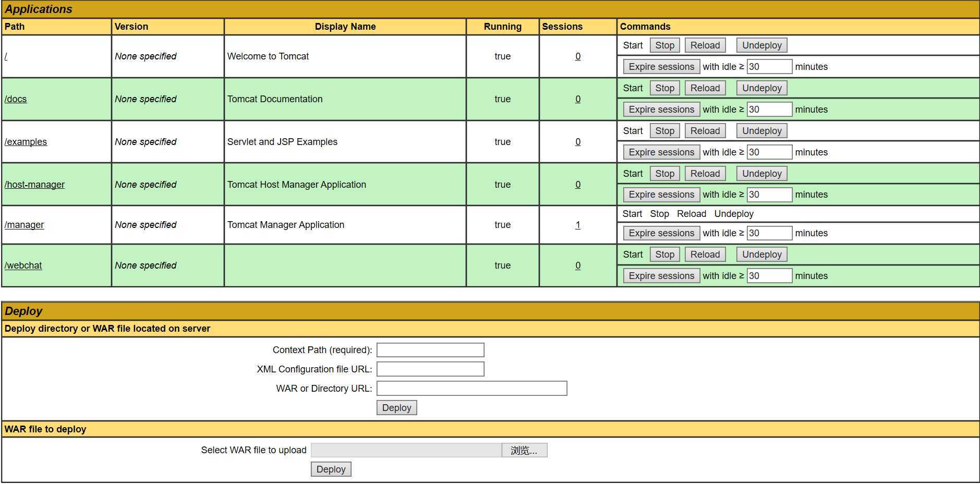The width and height of the screenshot is (980, 484).
Task: Click the WAR file upload path box
Action: tap(406, 451)
